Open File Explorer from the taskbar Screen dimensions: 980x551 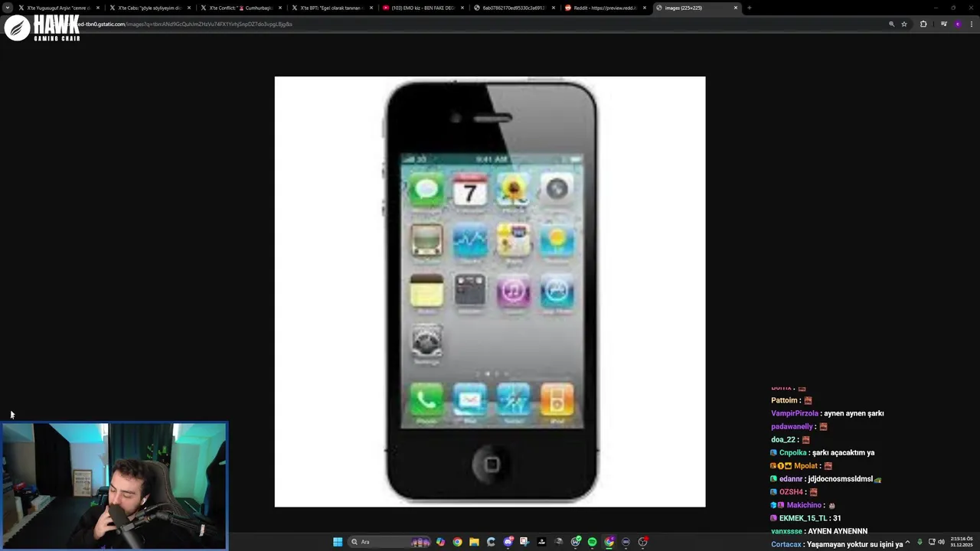[x=474, y=542]
